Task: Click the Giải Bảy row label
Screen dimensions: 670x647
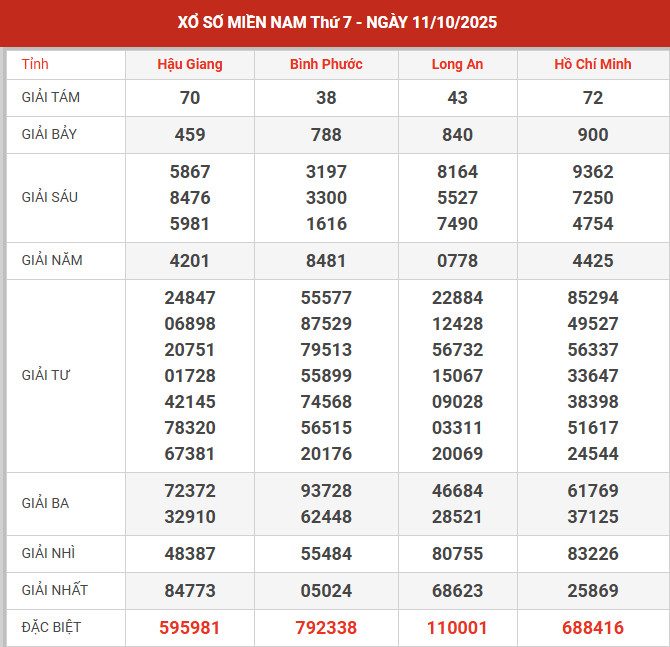Action: pos(52,134)
